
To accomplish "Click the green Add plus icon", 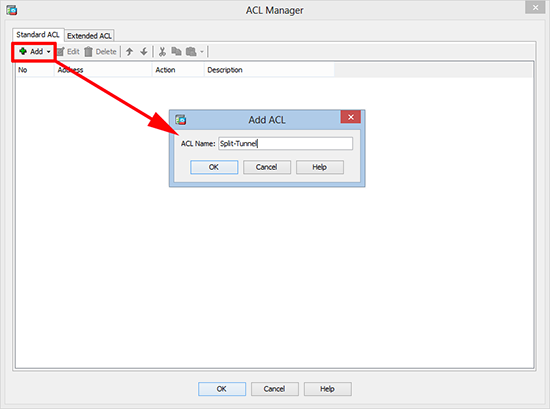I will click(x=23, y=51).
